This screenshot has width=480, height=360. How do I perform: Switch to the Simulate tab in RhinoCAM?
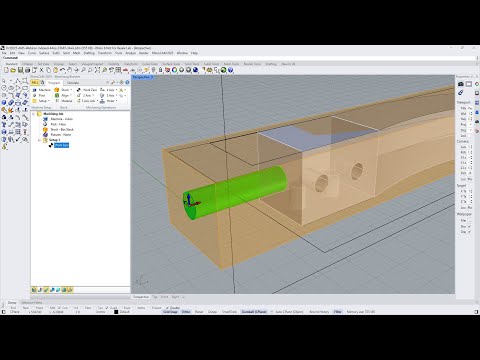point(73,83)
